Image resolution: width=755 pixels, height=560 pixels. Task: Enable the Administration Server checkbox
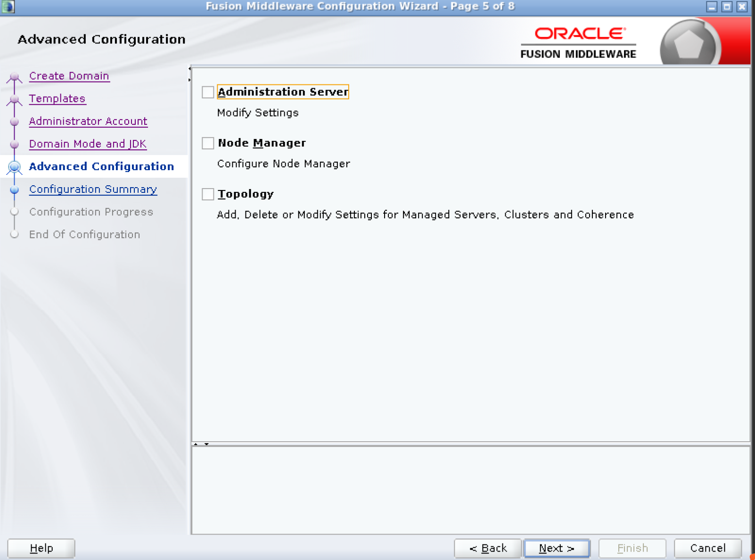tap(208, 92)
